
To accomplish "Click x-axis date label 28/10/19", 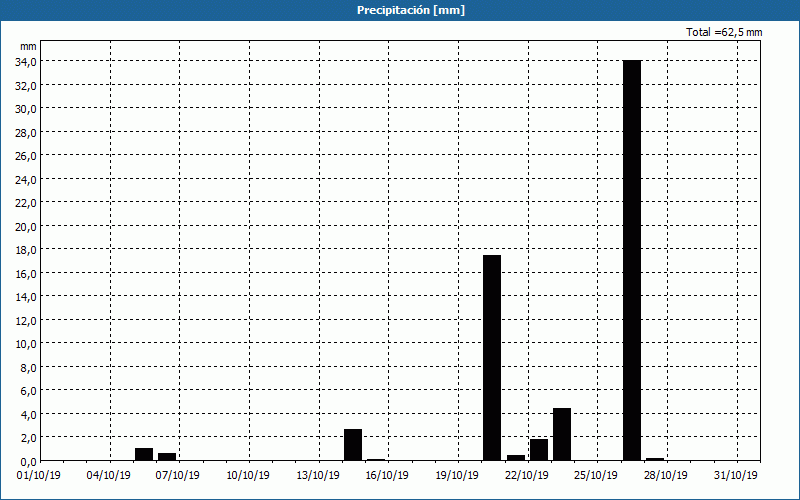I will click(666, 476).
